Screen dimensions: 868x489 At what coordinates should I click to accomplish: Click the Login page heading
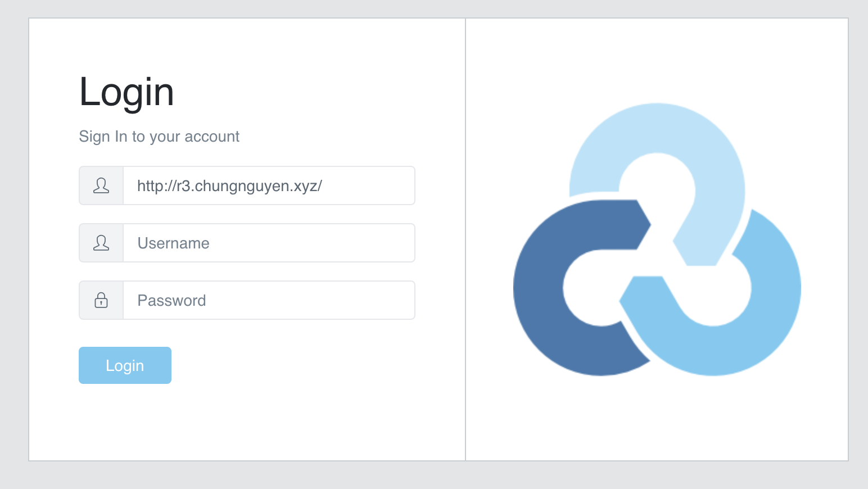pos(127,91)
